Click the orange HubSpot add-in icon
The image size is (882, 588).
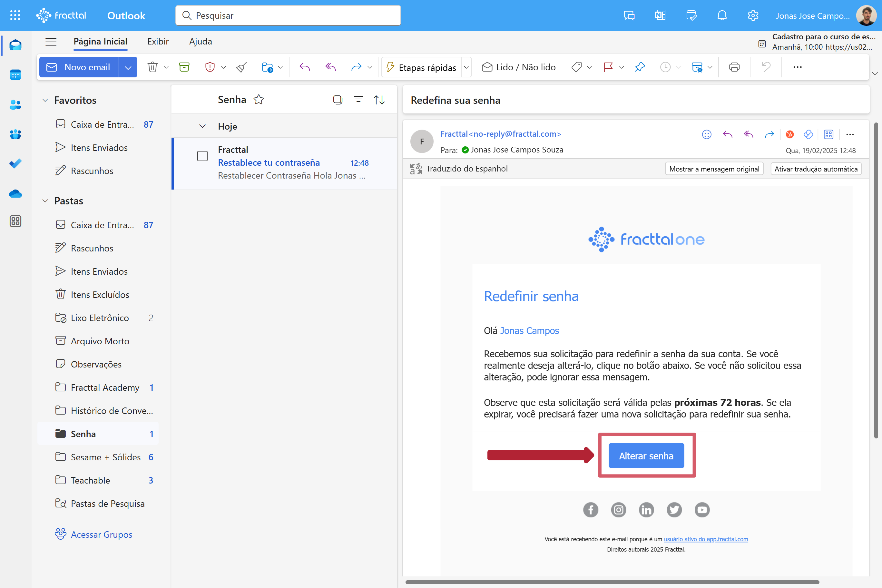[x=790, y=134]
